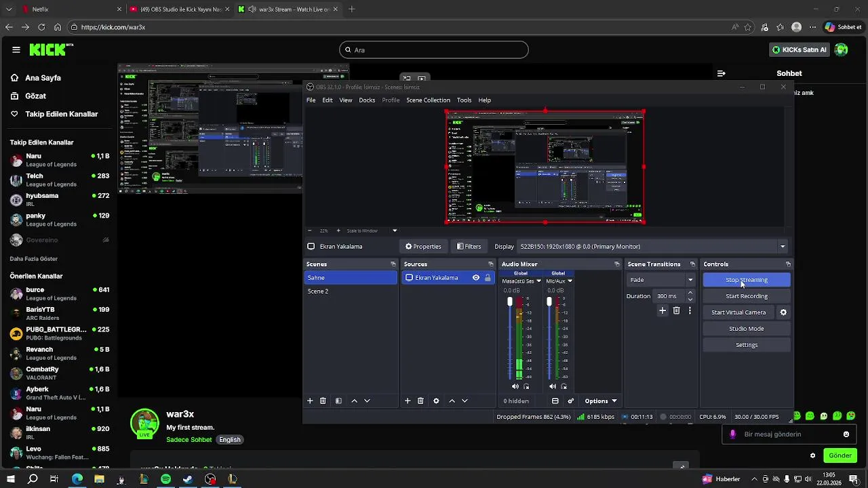Move scene down with Scenes dock down arrow

coord(367,401)
